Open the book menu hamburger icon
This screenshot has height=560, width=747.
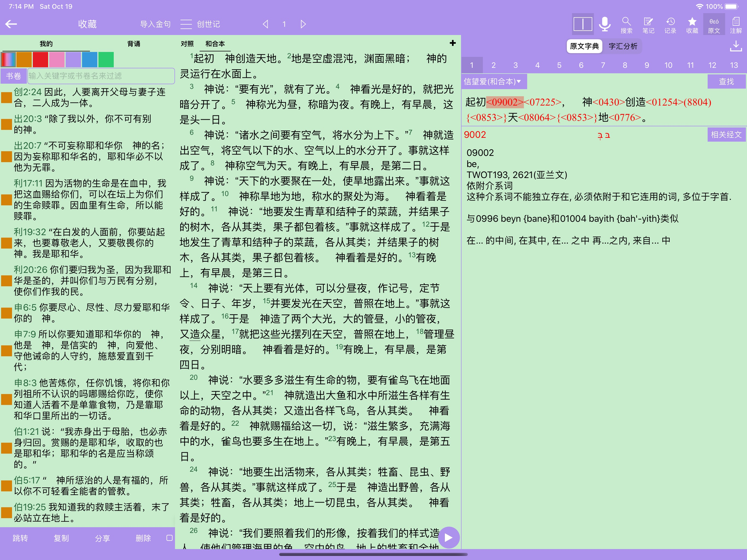click(186, 24)
